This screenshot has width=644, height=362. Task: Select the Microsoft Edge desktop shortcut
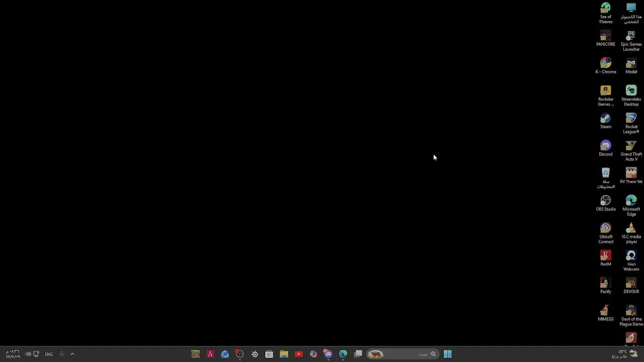pos(631,206)
